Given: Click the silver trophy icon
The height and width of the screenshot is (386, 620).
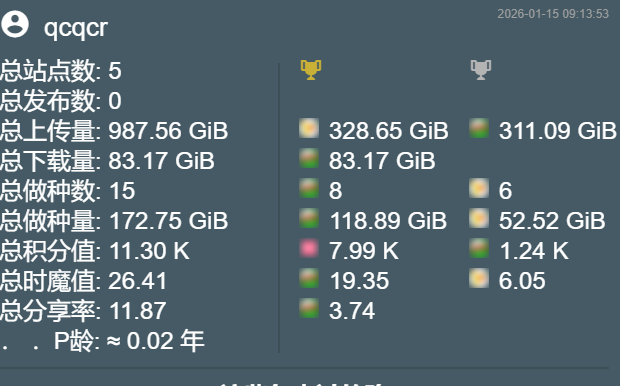Looking at the screenshot, I should [x=481, y=70].
